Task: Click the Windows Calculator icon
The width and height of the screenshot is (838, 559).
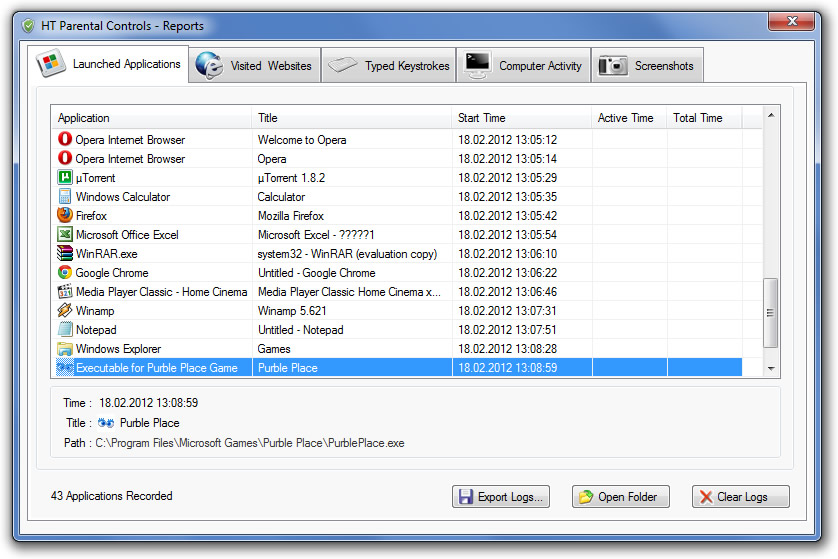Action: [x=65, y=196]
